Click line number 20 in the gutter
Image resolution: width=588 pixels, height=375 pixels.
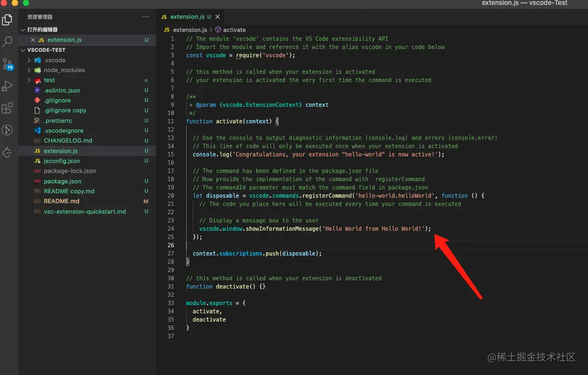[x=171, y=195]
